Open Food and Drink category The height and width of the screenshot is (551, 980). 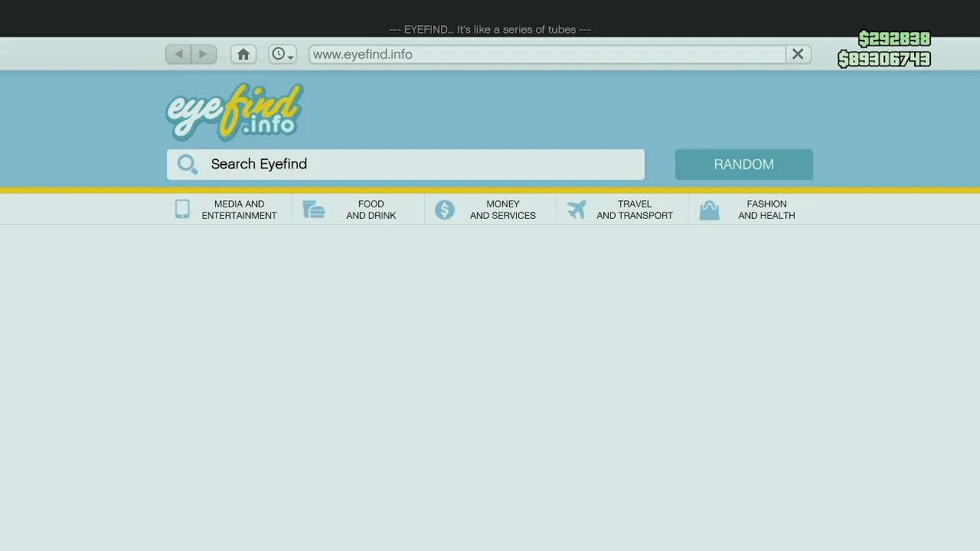(371, 210)
